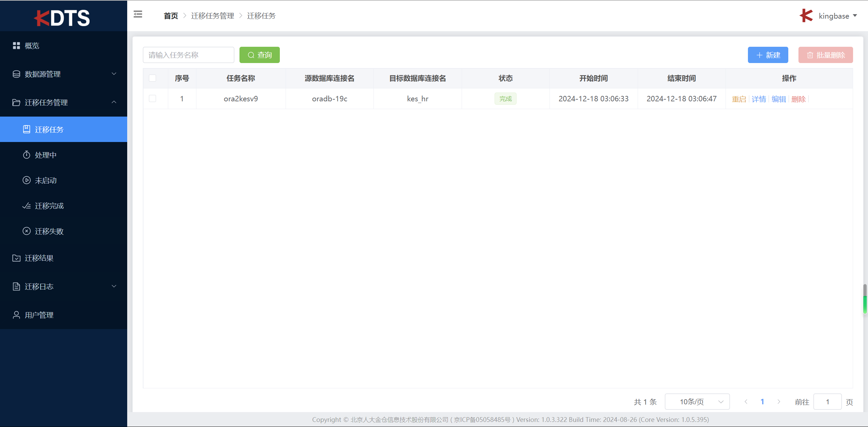Click the 详情 link for ora2kesv9
Screen dimensions: 868x427
(x=759, y=99)
